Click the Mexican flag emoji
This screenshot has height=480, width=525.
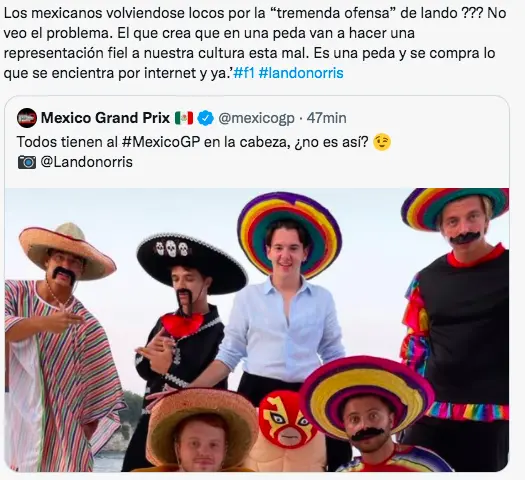tap(184, 118)
